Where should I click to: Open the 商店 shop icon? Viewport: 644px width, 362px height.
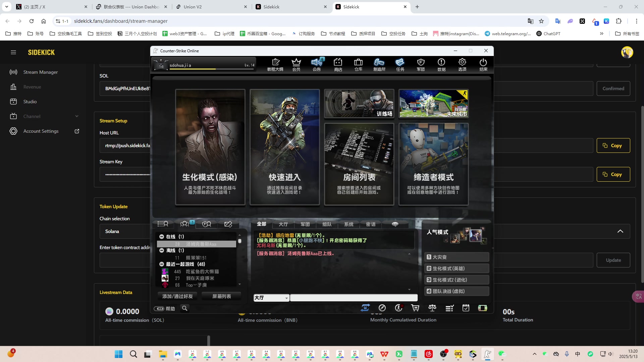point(338,65)
